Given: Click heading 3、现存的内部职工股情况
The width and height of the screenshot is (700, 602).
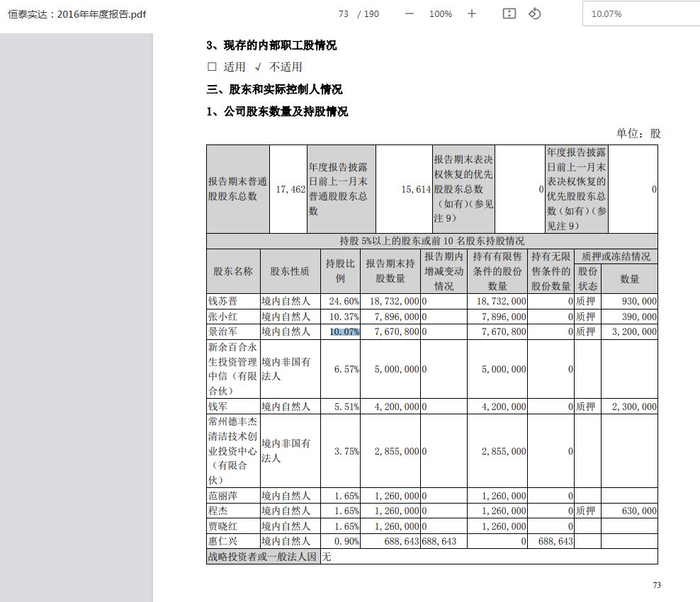Looking at the screenshot, I should (271, 45).
